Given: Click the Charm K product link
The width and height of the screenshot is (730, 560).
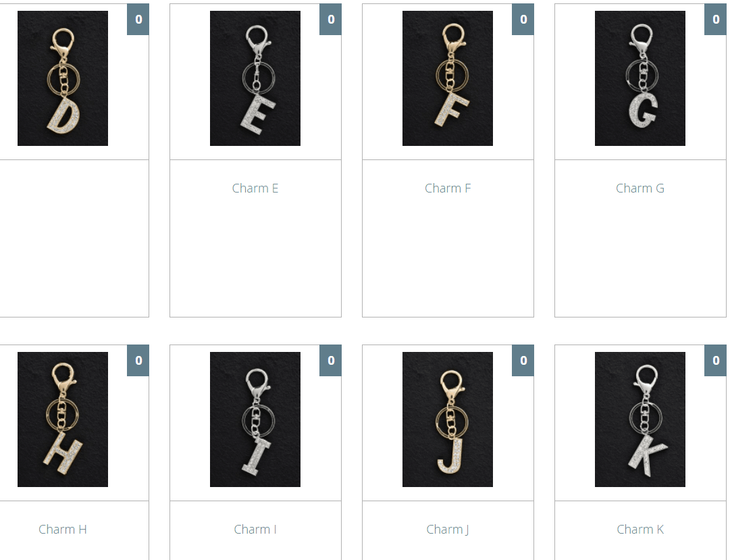Looking at the screenshot, I should pyautogui.click(x=640, y=529).
